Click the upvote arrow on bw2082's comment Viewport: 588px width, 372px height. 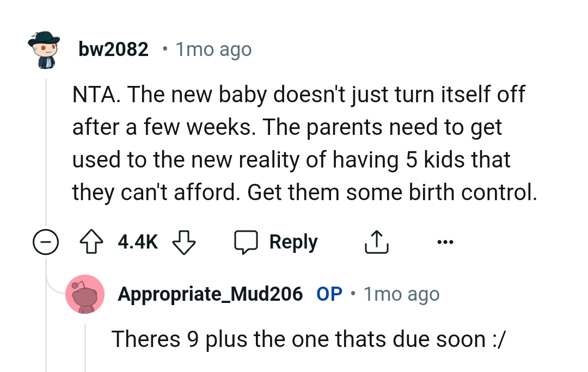point(91,241)
